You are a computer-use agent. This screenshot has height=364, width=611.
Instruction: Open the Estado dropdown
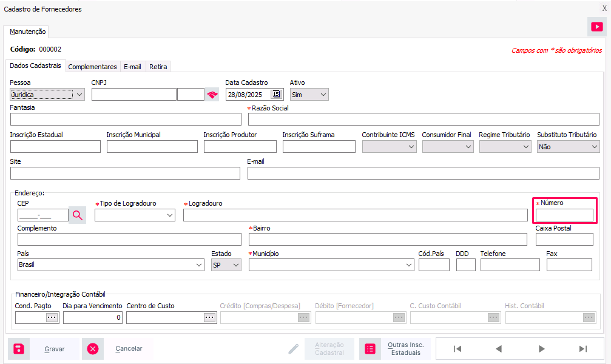235,265
